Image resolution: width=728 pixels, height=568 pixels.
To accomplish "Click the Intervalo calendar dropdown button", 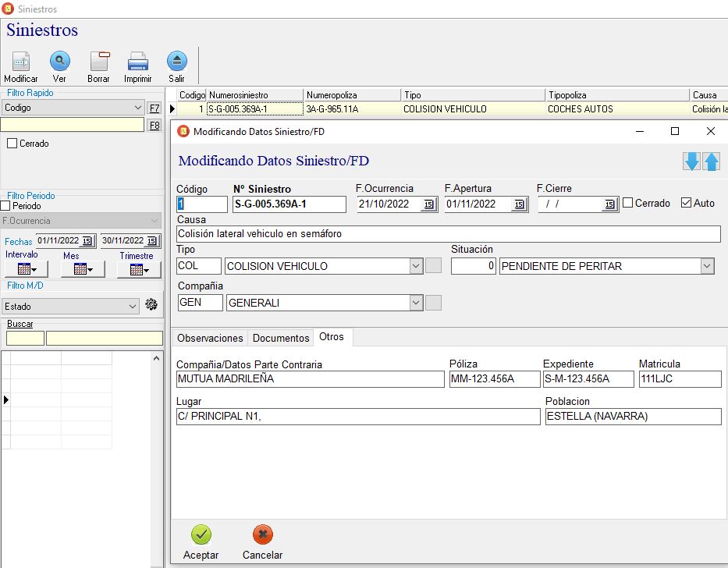I will click(x=27, y=269).
